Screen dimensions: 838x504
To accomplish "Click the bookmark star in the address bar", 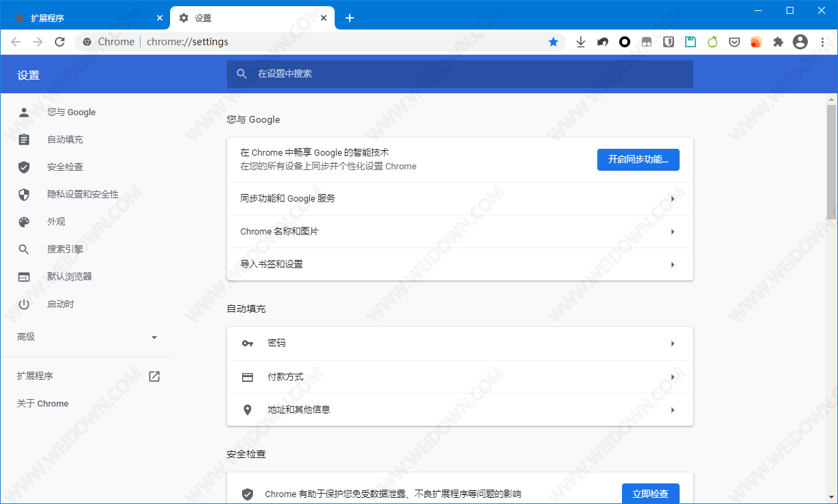I will click(x=553, y=42).
